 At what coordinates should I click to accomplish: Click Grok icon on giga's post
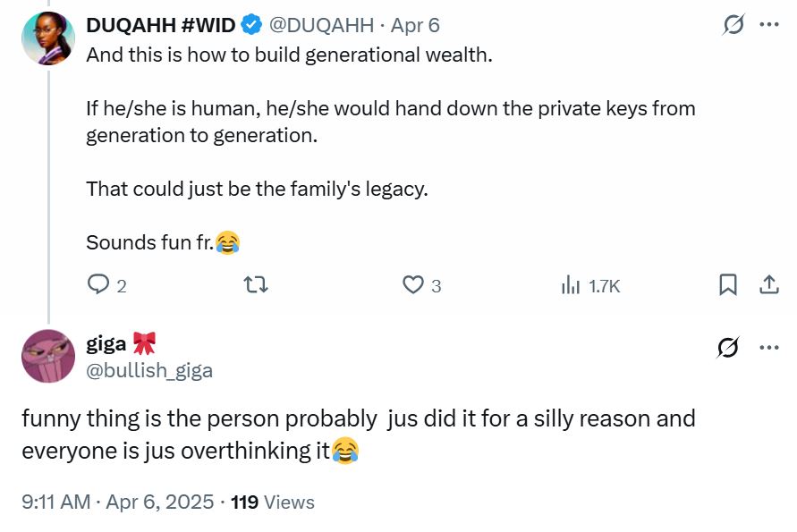(x=728, y=347)
